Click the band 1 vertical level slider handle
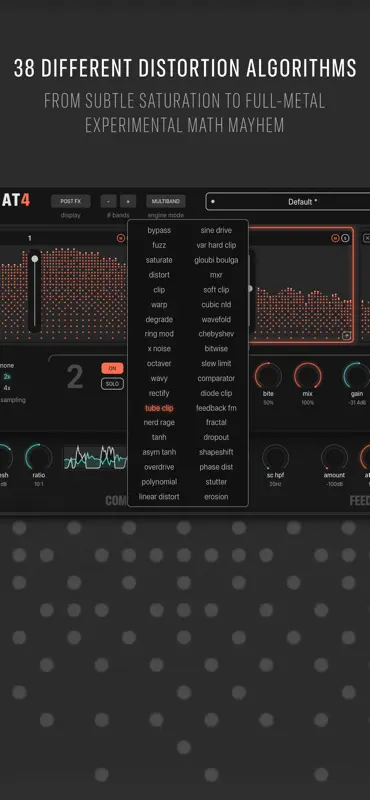The height and width of the screenshot is (800, 370). (35, 259)
